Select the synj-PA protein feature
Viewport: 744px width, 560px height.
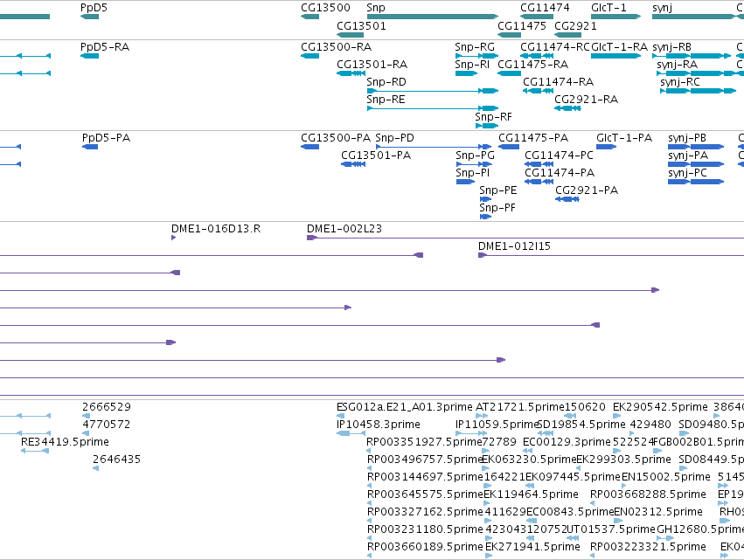tap(696, 164)
